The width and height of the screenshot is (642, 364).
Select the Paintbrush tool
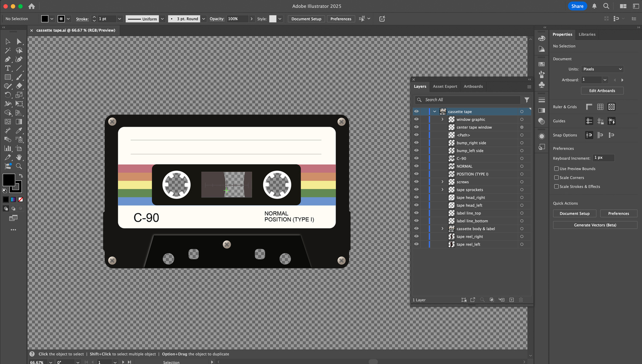point(19,77)
